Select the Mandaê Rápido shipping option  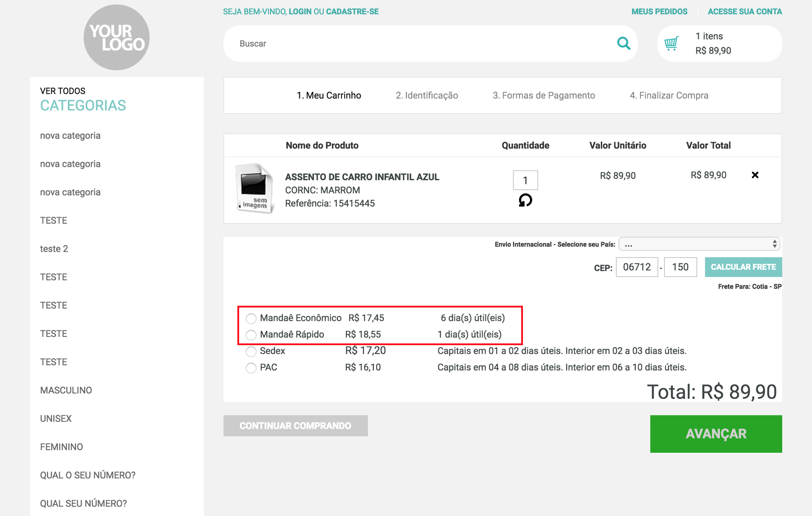tap(251, 335)
